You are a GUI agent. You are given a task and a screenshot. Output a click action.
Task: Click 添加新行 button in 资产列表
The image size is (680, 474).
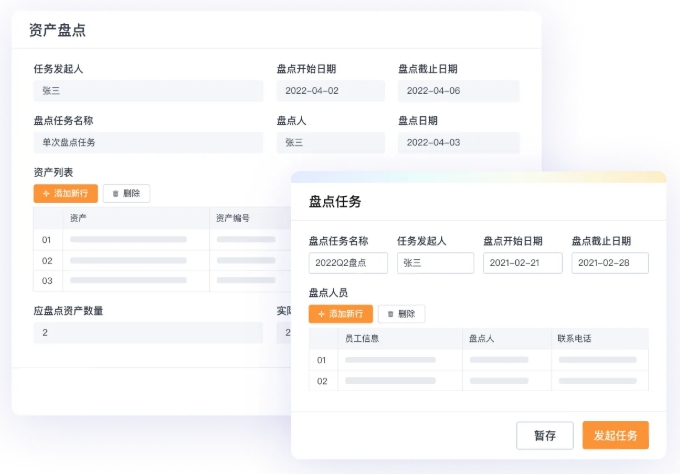(65, 193)
